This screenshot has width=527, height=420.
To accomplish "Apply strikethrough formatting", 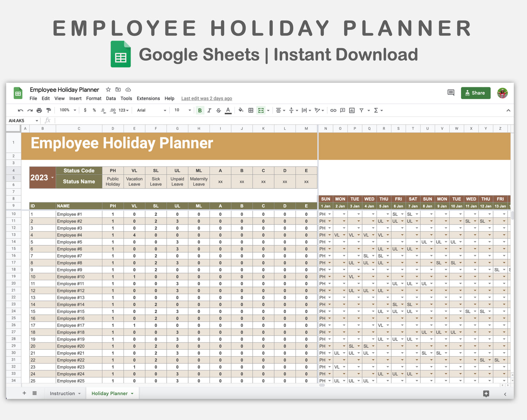I will pyautogui.click(x=218, y=110).
